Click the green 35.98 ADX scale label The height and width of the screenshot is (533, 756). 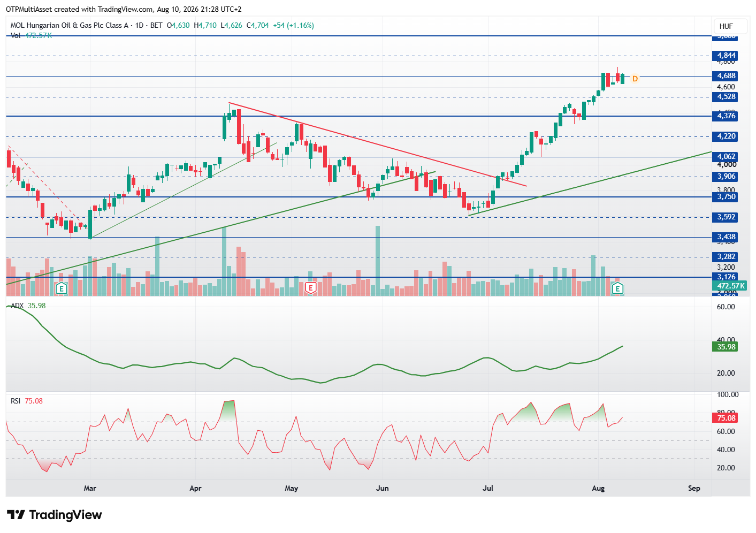pyautogui.click(x=726, y=347)
